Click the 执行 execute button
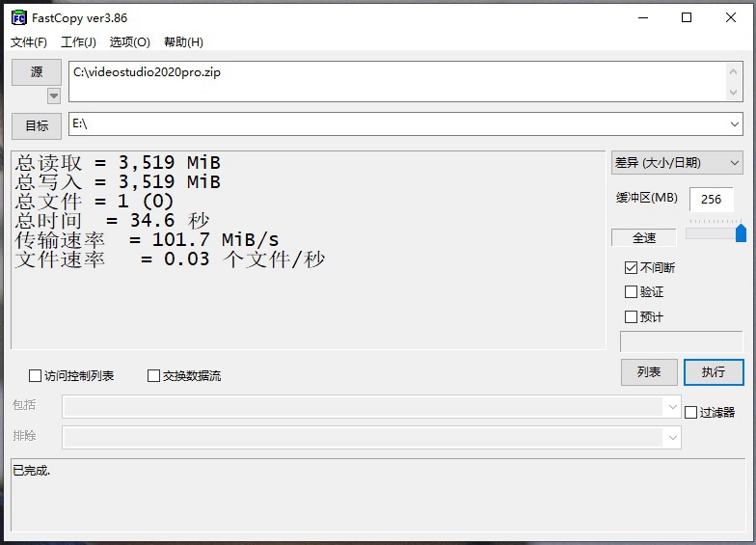 (x=714, y=372)
